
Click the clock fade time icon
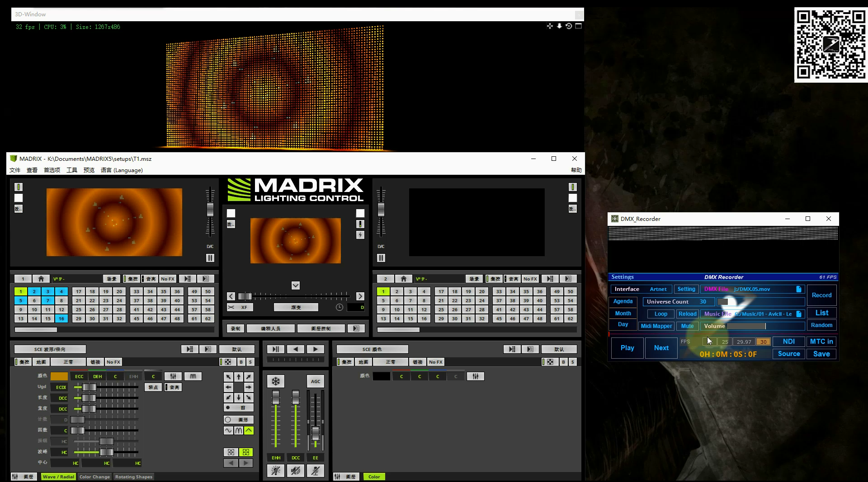click(x=340, y=307)
